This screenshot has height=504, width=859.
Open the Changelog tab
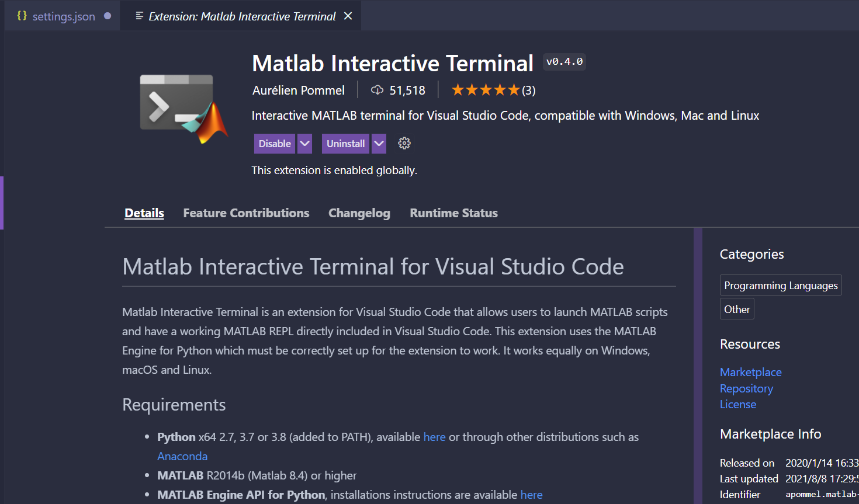pyautogui.click(x=359, y=213)
